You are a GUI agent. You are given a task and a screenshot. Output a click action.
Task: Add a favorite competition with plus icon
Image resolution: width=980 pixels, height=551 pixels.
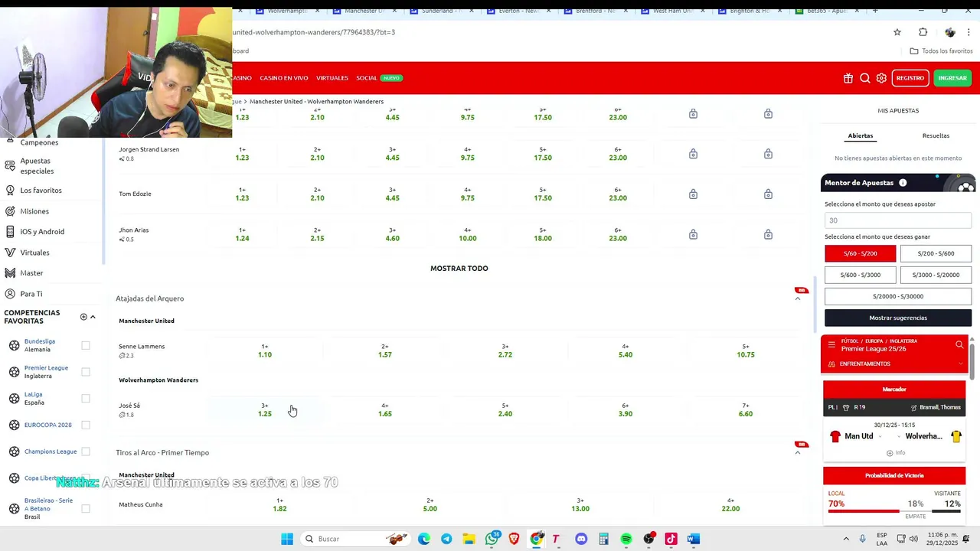tap(83, 317)
